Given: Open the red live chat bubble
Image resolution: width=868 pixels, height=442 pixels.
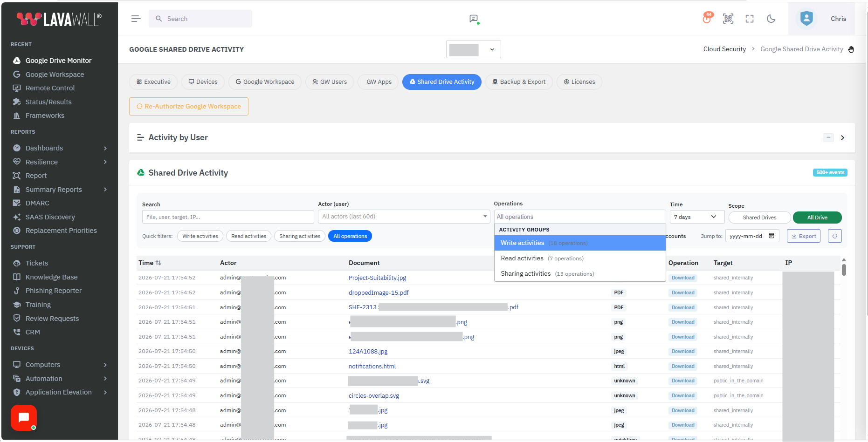Looking at the screenshot, I should 24,418.
